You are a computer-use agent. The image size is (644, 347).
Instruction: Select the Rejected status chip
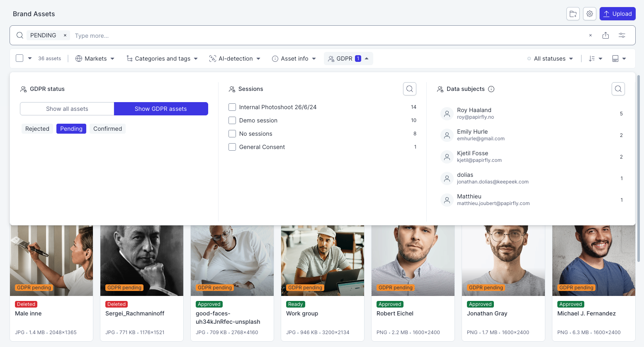37,129
